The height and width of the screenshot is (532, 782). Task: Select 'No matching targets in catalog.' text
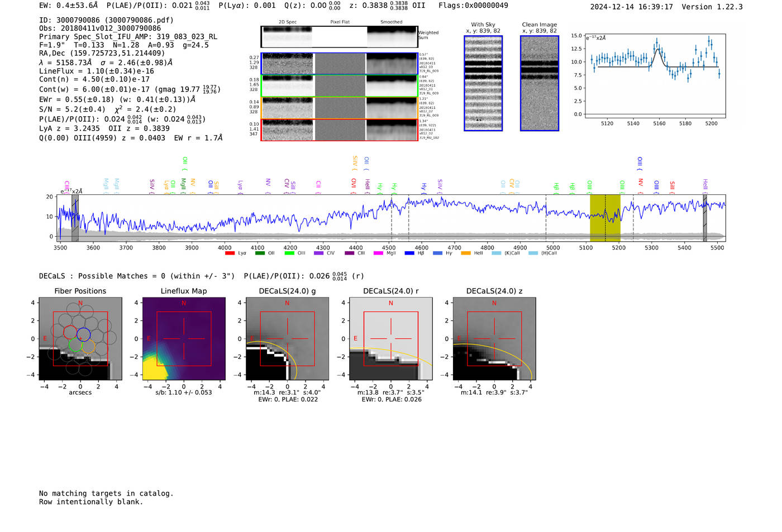coord(106,493)
